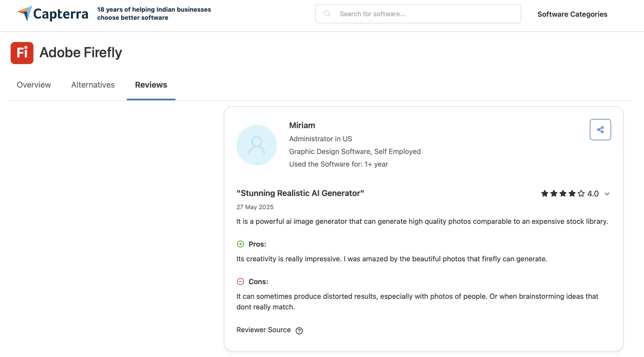The width and height of the screenshot is (644, 357).
Task: Click the 27 May 2025 date
Action: (x=255, y=207)
